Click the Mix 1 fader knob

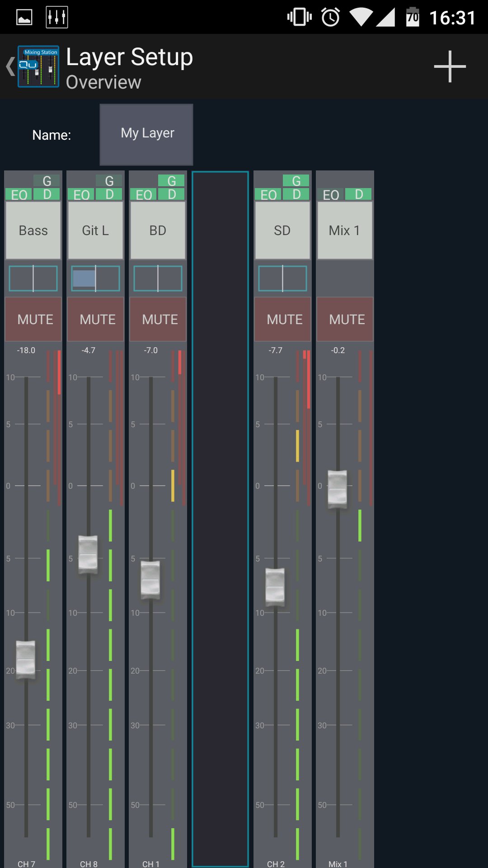[x=337, y=489]
